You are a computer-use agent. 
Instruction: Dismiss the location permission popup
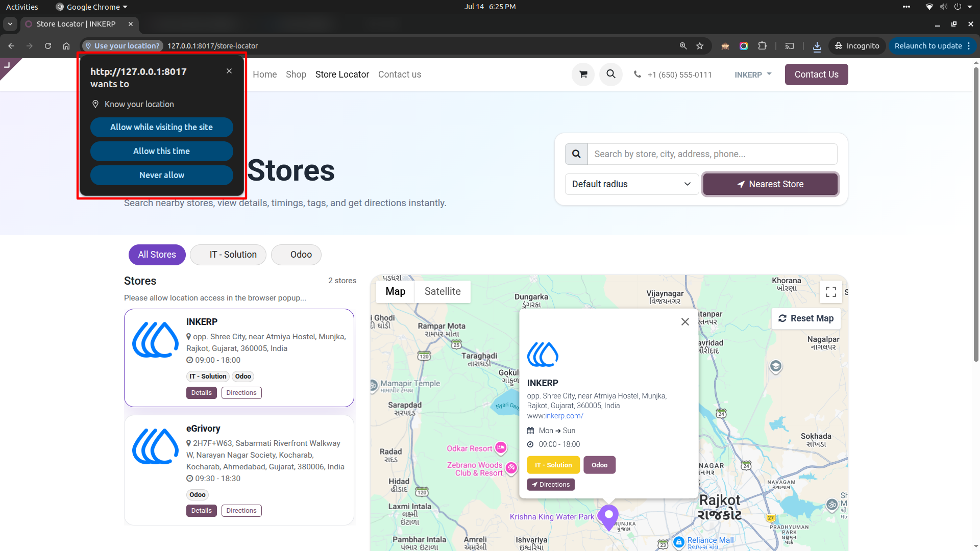(229, 71)
